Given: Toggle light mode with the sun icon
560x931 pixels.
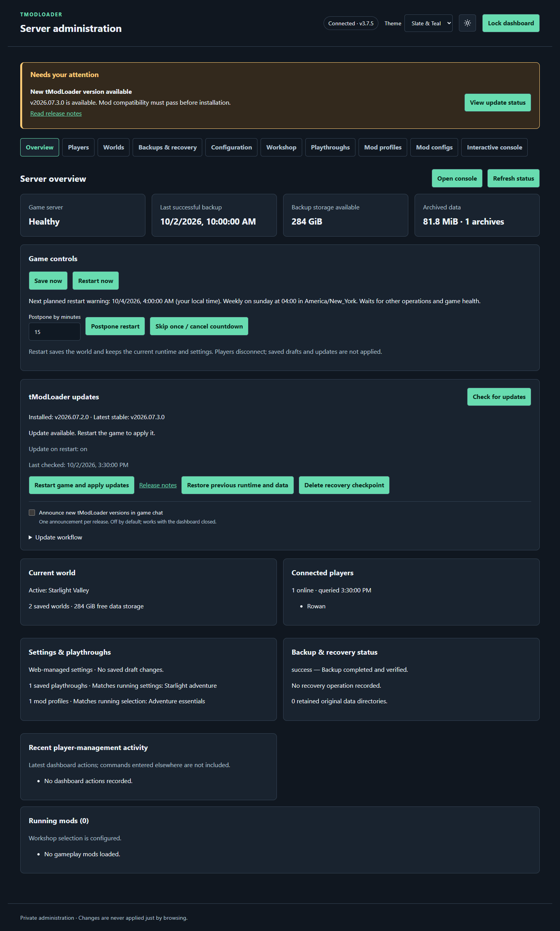Looking at the screenshot, I should 467,23.
